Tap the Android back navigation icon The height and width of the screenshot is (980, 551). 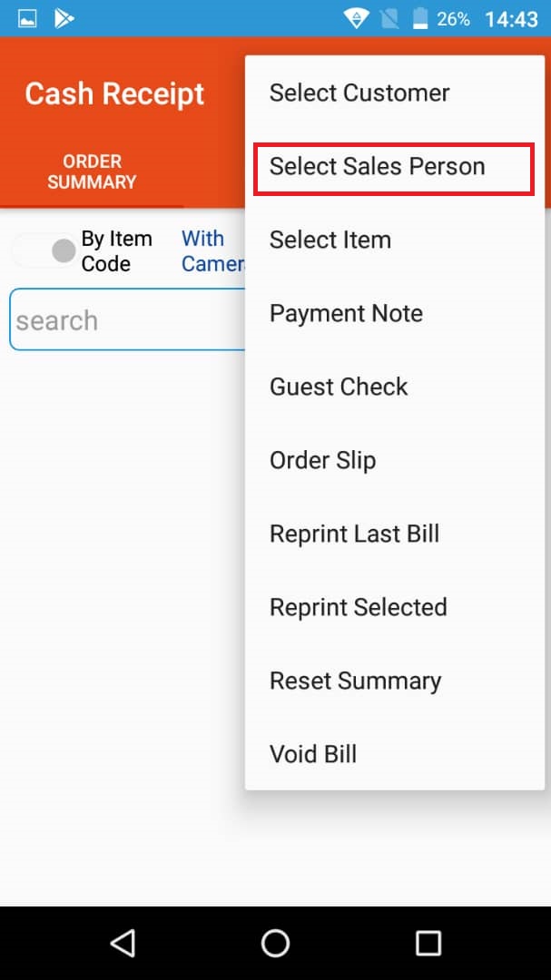(123, 943)
